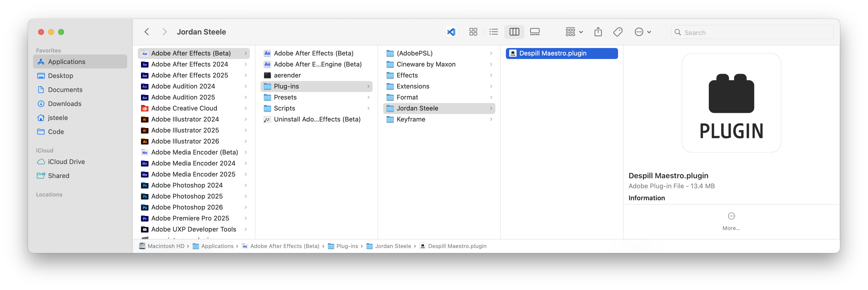Select the Despill Maestro.plugin file
Screen dimensions: 868x290
[553, 53]
